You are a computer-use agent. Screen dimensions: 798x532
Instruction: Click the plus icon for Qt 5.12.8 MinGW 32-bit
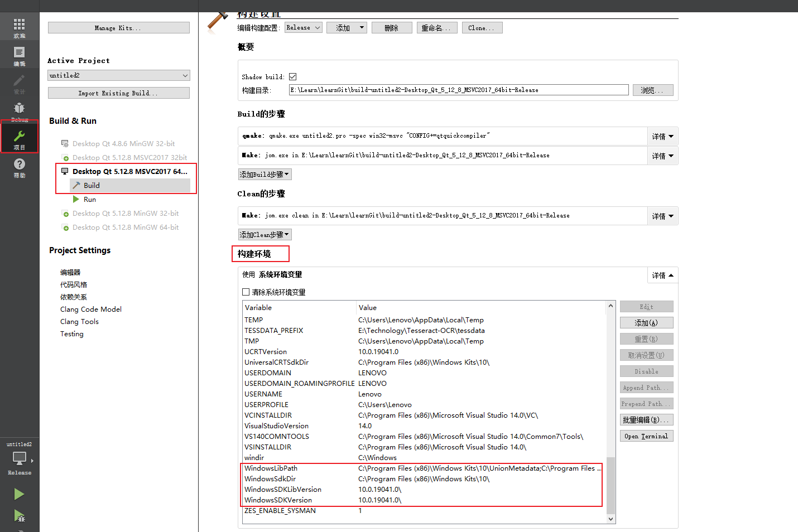tap(65, 214)
